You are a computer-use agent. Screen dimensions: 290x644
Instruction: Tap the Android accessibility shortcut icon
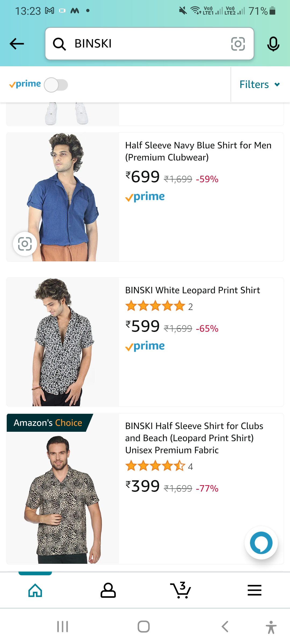coord(271,627)
